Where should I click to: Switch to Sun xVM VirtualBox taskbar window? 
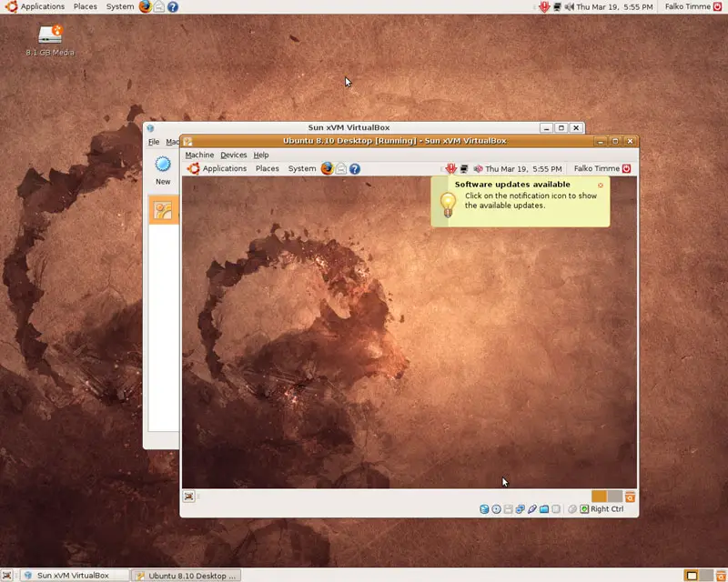[76, 576]
